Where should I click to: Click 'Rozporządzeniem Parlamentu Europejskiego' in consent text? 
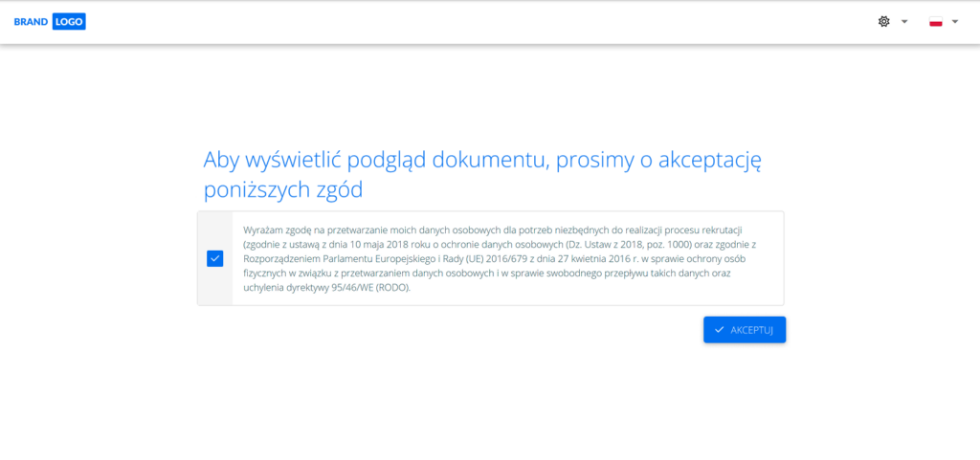[x=332, y=259]
